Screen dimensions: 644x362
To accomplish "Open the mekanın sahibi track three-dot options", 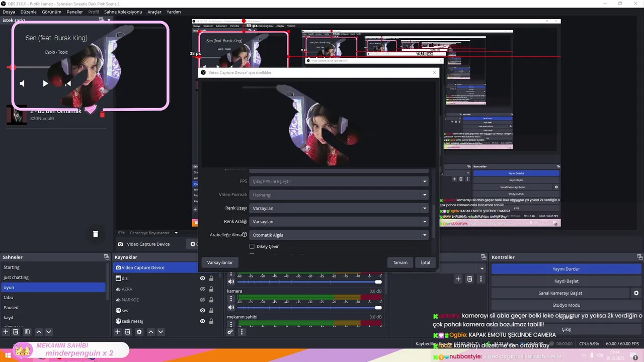I will (231, 324).
